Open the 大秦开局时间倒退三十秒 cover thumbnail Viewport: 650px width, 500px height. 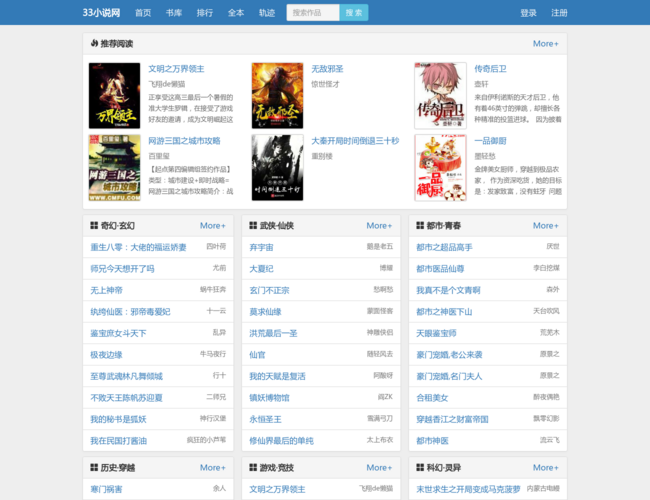pos(277,167)
